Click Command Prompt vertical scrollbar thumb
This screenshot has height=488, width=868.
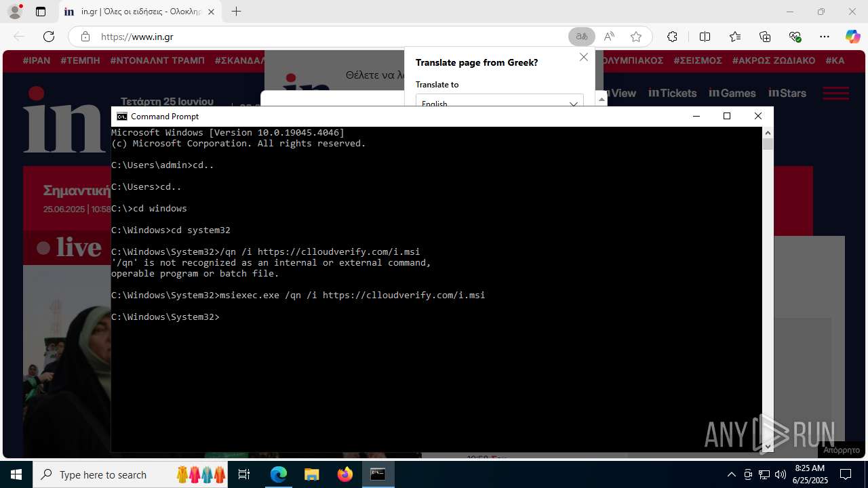point(768,144)
